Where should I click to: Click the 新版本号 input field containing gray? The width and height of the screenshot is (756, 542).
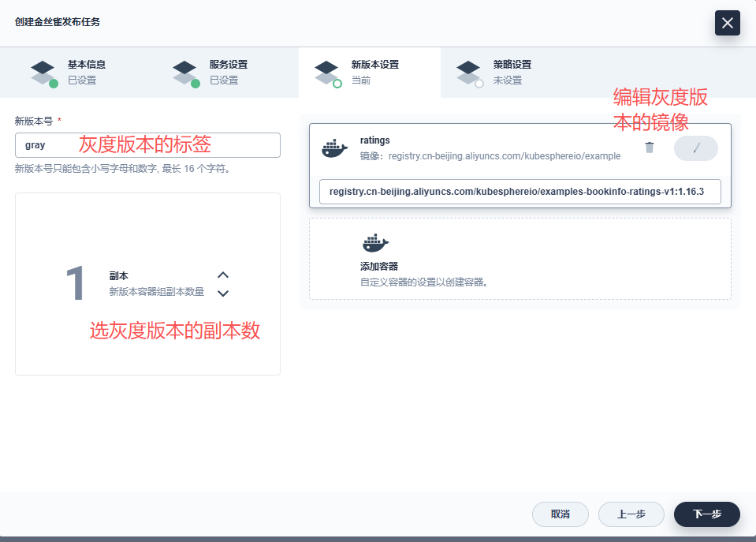(x=147, y=145)
